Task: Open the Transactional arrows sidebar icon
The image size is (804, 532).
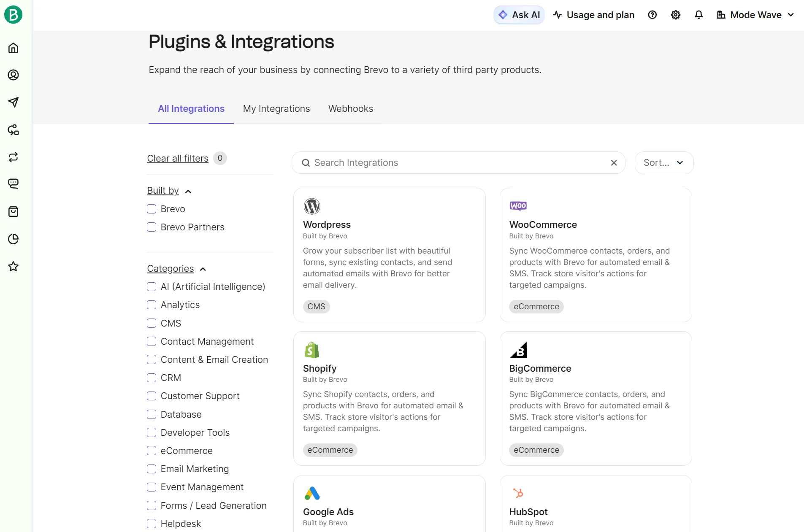Action: coord(14,157)
